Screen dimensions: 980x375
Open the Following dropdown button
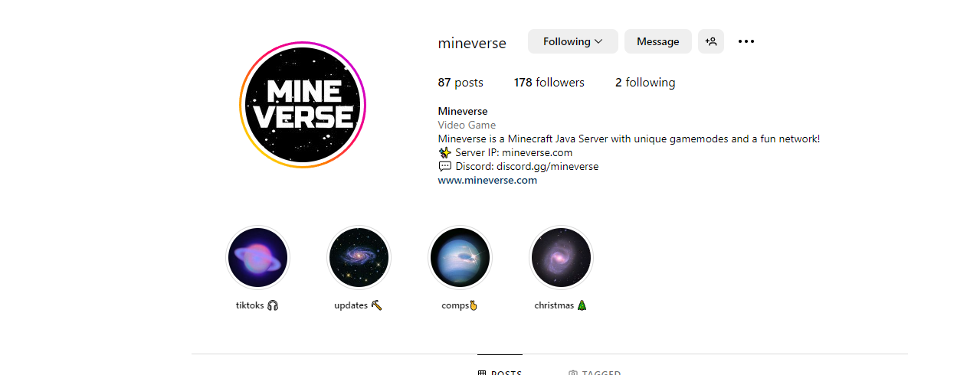click(x=572, y=41)
